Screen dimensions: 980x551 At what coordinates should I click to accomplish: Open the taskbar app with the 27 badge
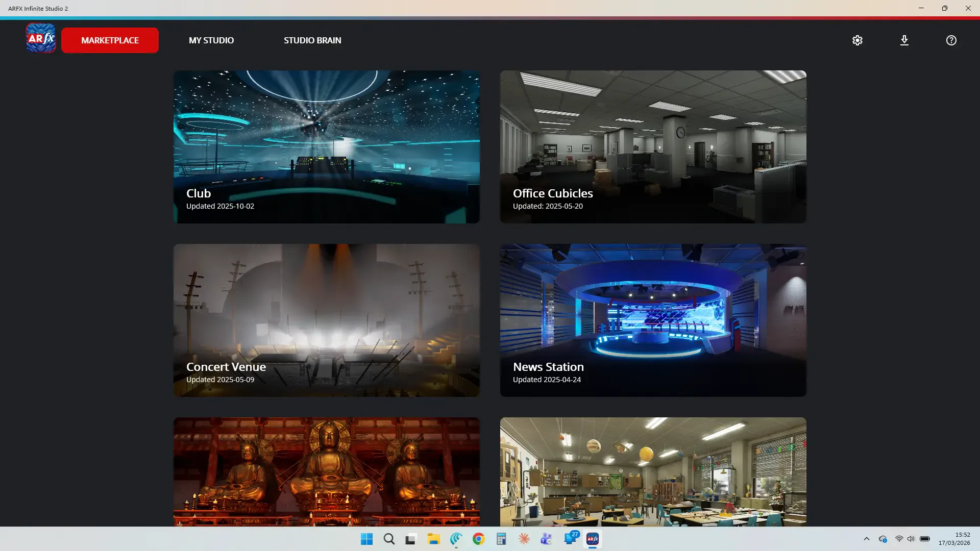coord(570,539)
